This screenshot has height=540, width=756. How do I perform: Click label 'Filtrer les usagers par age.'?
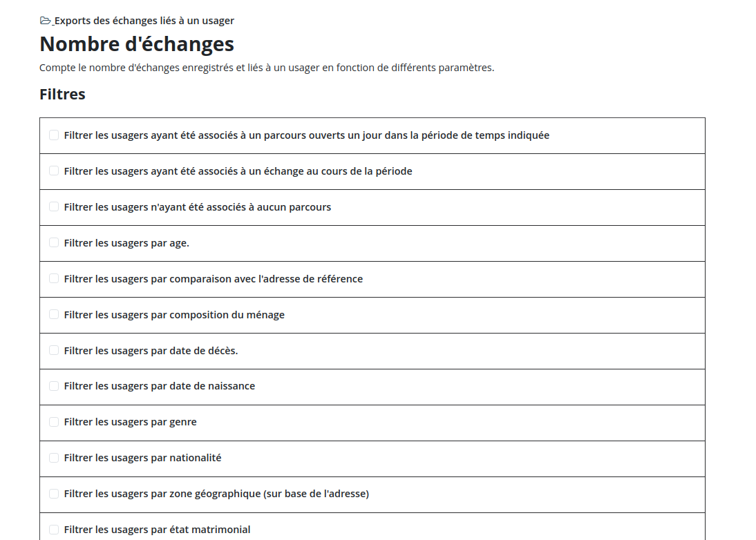pos(126,243)
